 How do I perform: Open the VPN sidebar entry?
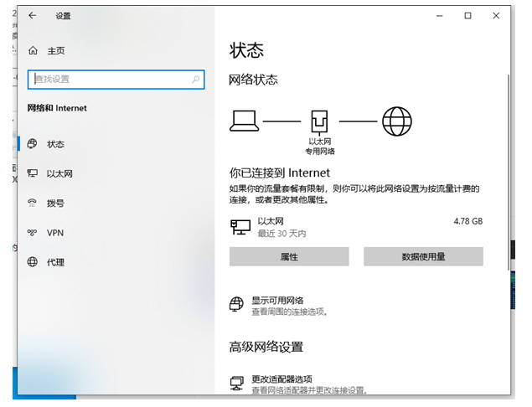[116, 233]
